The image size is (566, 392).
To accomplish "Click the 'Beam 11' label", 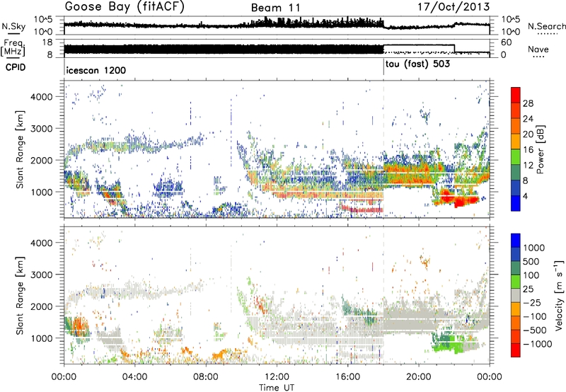I will (276, 8).
